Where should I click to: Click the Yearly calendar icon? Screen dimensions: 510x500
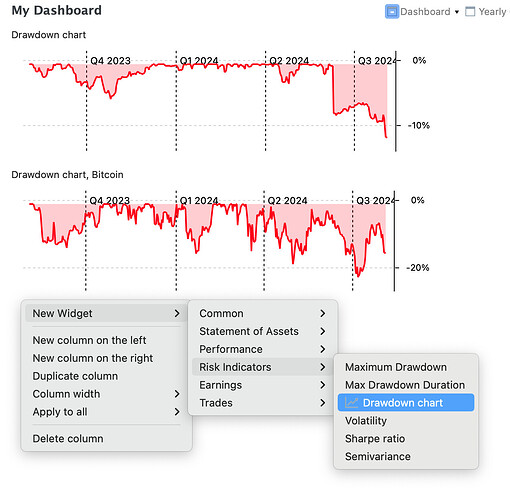point(470,12)
